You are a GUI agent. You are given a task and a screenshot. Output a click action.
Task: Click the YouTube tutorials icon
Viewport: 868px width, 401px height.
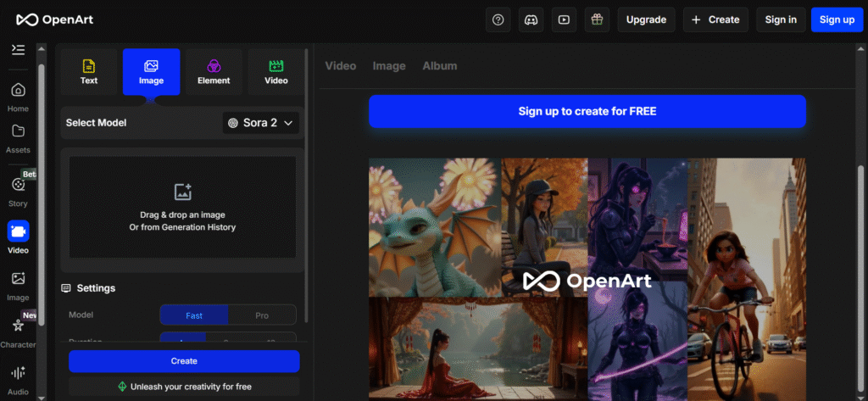coord(564,19)
